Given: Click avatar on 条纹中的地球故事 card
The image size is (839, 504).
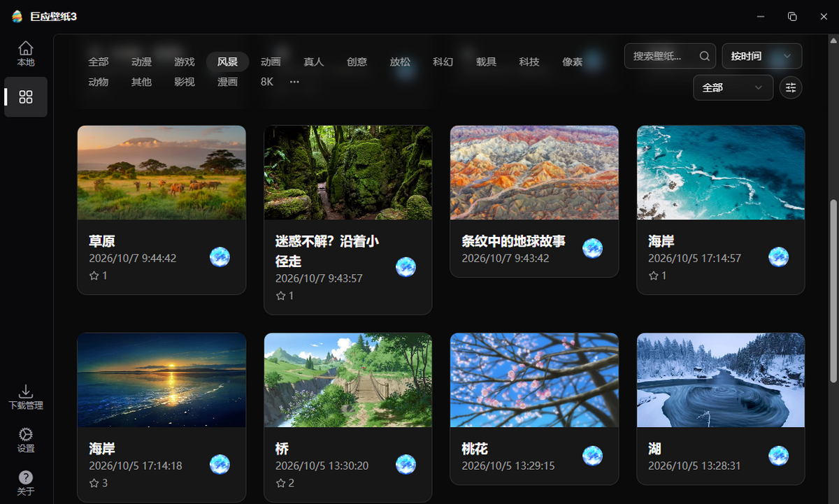Looking at the screenshot, I should 593,248.
